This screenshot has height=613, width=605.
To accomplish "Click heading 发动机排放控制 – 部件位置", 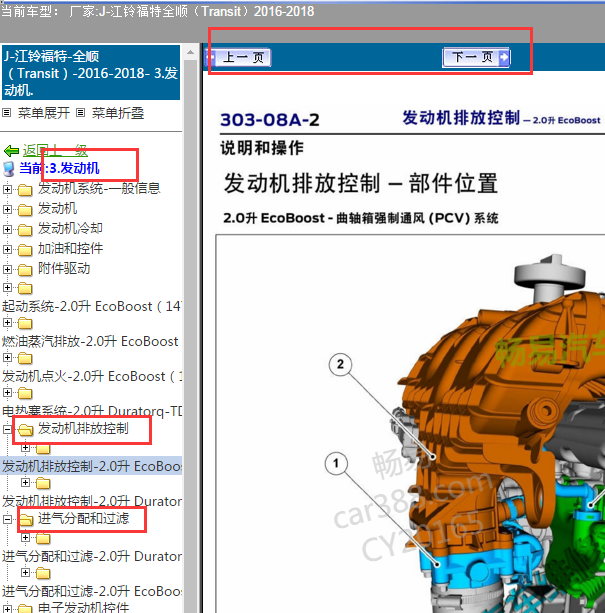I will (x=361, y=183).
